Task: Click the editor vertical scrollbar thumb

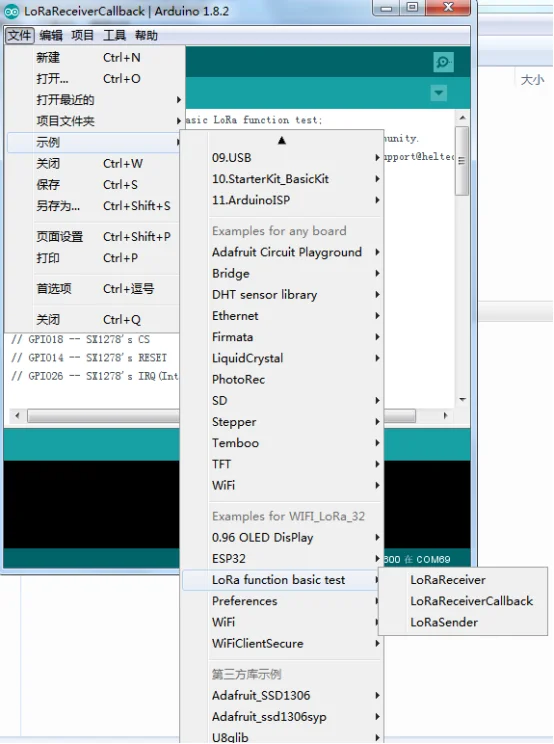Action: [x=462, y=161]
